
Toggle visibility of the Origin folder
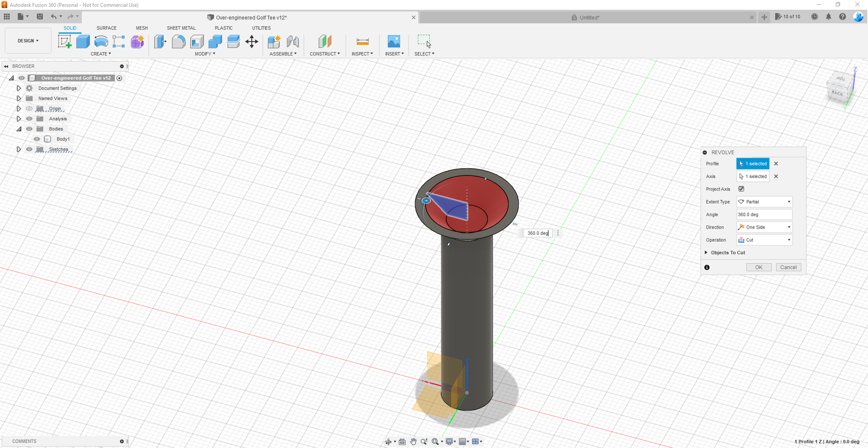[x=29, y=108]
